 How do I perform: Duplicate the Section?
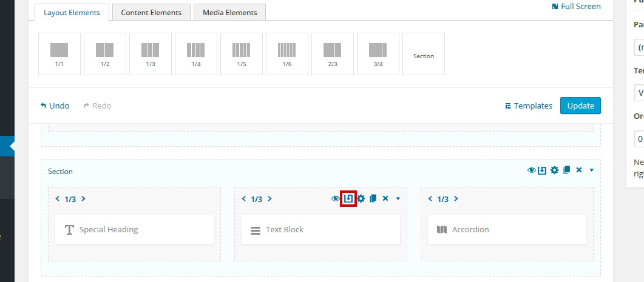click(567, 170)
